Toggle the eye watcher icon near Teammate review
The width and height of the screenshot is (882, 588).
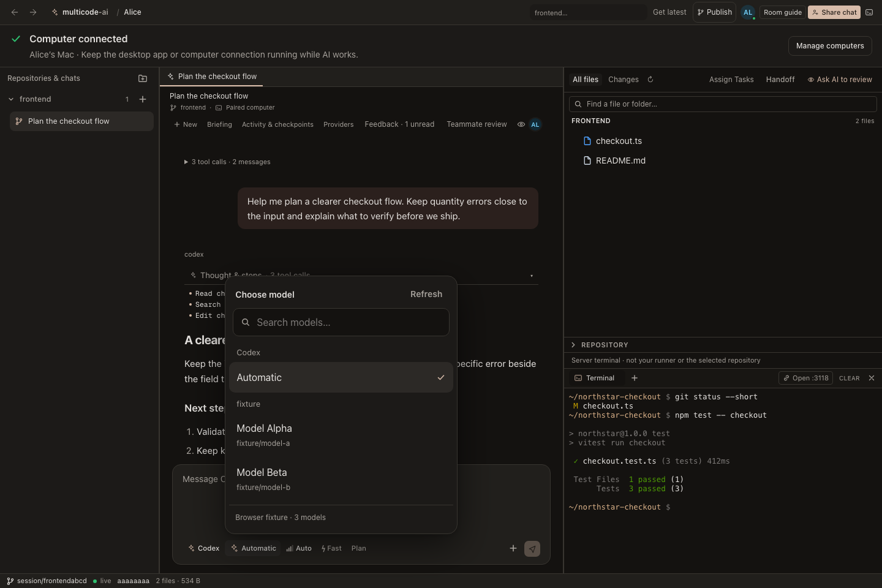click(521, 124)
